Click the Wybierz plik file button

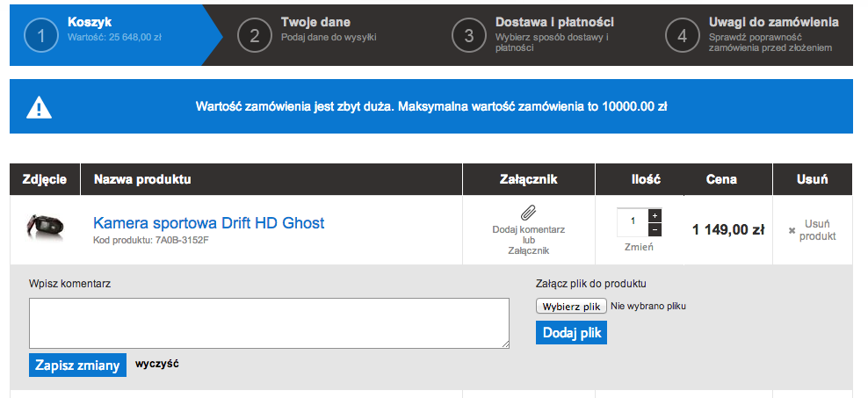571,306
